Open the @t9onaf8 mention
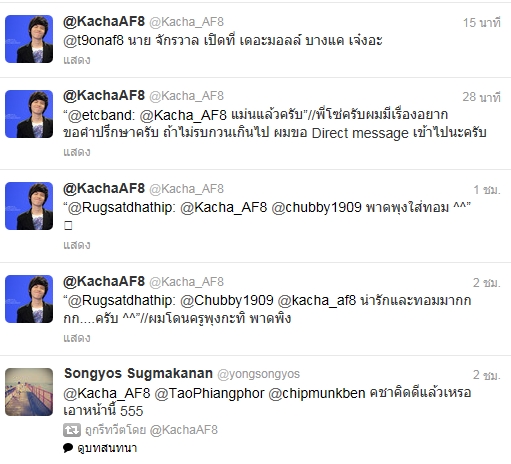This screenshot has width=511, height=464. click(93, 41)
